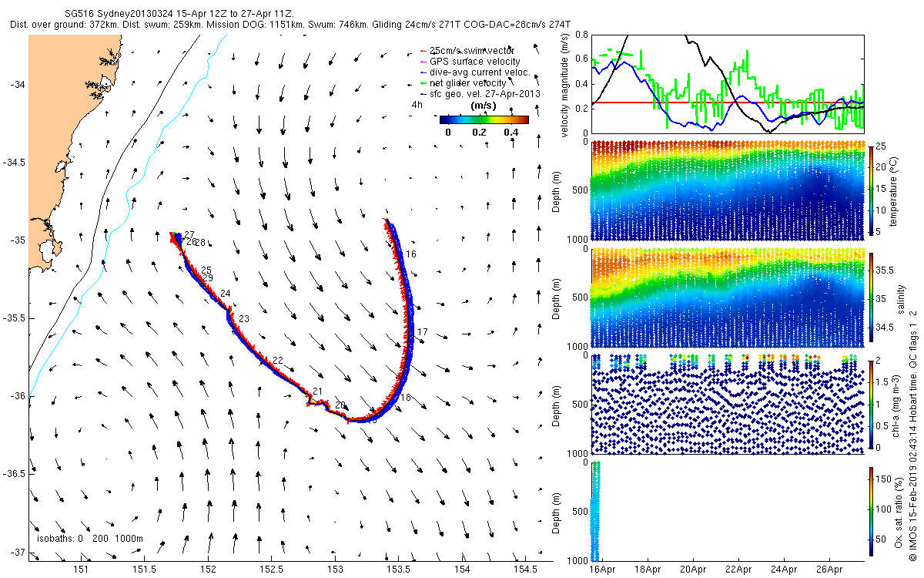Viewport: 924px width, 578px height.
Task: Click the velocity (m/s) colorbar on the map
Action: coord(484,119)
